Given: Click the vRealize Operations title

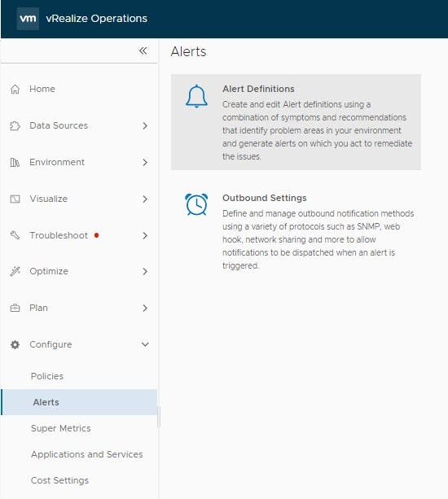Looking at the screenshot, I should [x=96, y=19].
